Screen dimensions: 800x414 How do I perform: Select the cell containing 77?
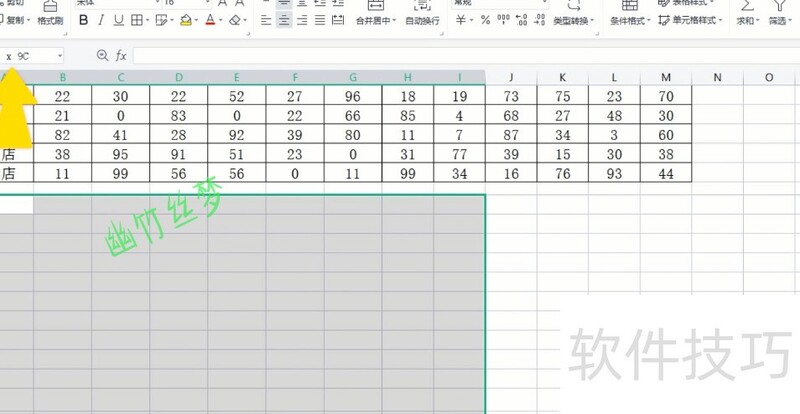pos(460,154)
